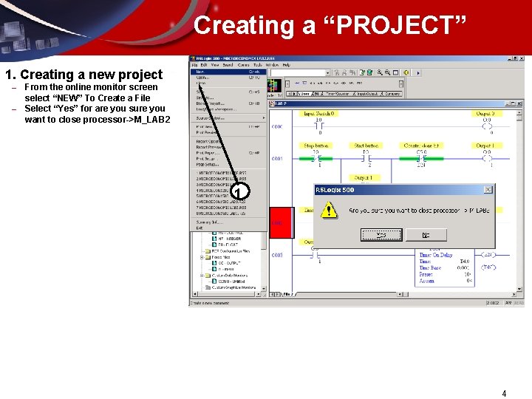Viewport: 532px width, 399px height.
Task: Close the RSLogix 500 confirmation dialog
Action: pos(488,190)
